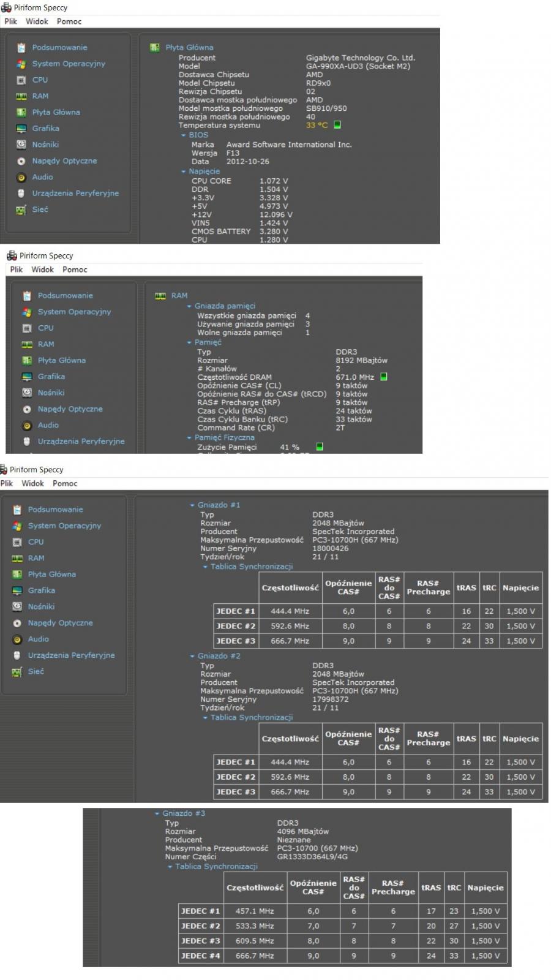Select CPU label in Gniazdo #1 window sidebar

pos(36,542)
